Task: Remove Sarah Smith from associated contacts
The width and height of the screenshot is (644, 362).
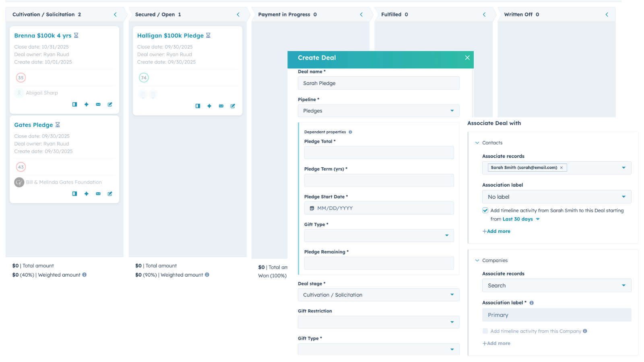Action: [561, 168]
